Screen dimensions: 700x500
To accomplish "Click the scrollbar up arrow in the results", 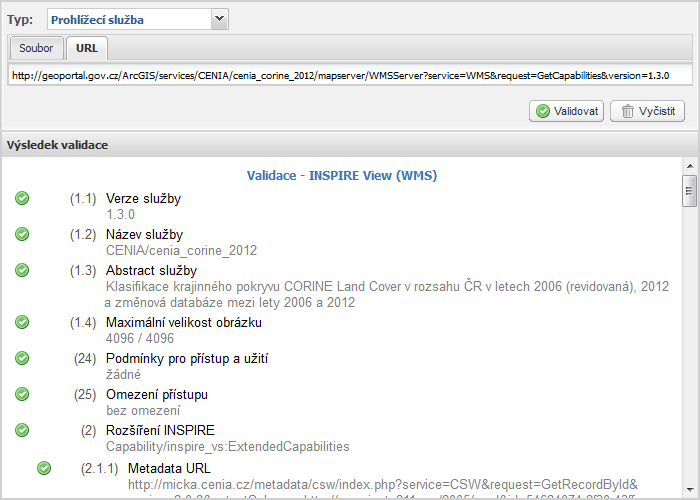I will point(690,166).
